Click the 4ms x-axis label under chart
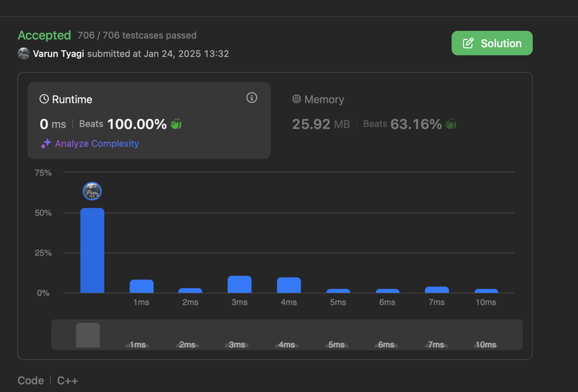 (x=288, y=302)
